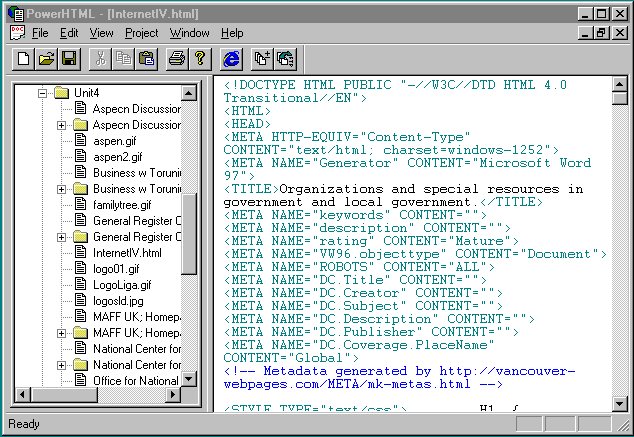Collapse the Unit4 folder node
The height and width of the screenshot is (437, 634).
pyautogui.click(x=42, y=93)
